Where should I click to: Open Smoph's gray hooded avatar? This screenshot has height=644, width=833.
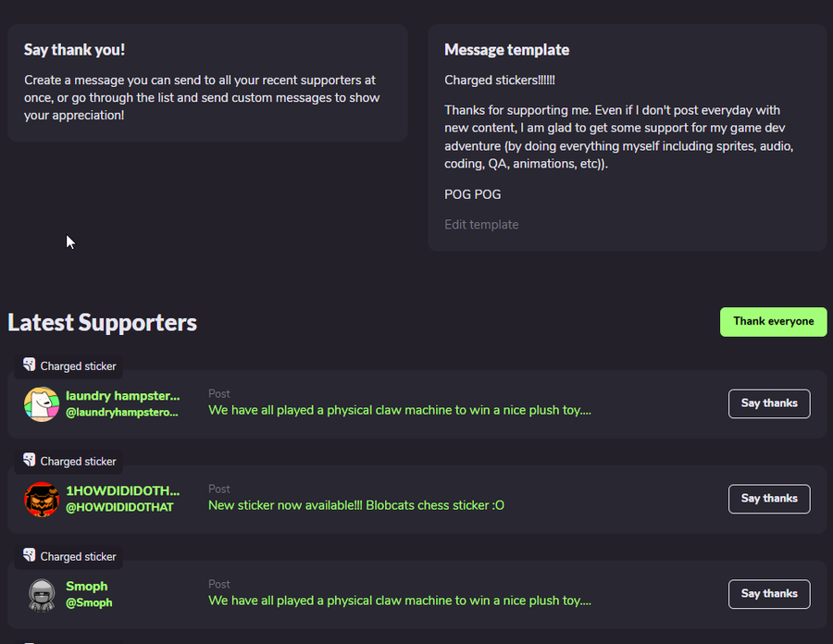[42, 595]
